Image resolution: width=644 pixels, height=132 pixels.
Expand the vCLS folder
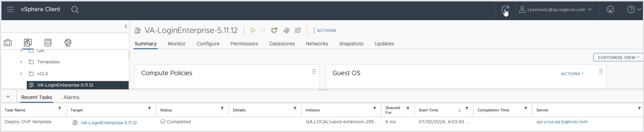point(21,74)
